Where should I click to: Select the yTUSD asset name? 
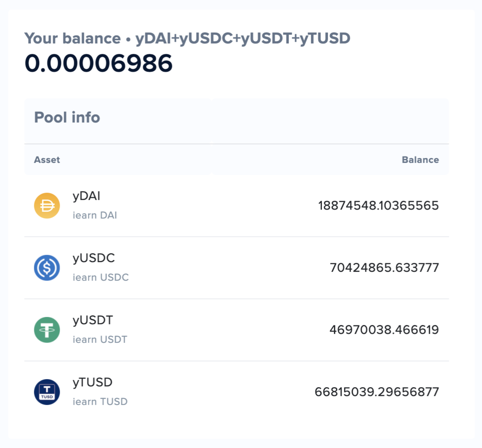click(x=92, y=383)
